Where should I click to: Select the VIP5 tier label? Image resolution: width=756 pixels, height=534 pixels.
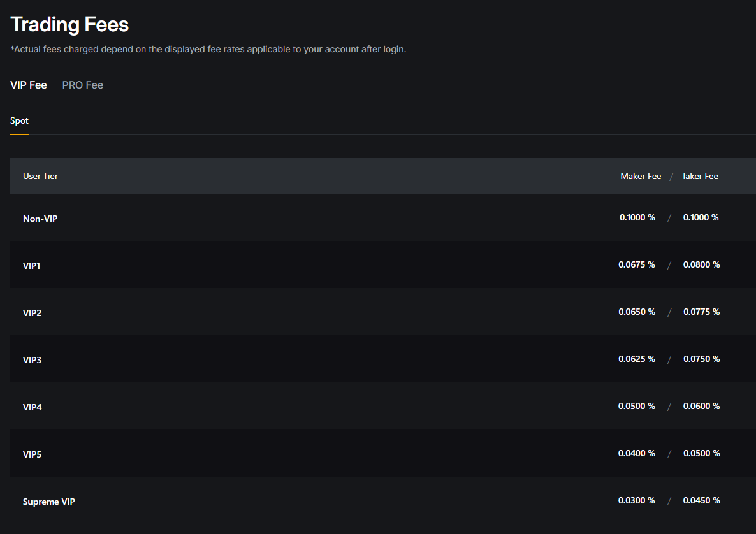[33, 454]
